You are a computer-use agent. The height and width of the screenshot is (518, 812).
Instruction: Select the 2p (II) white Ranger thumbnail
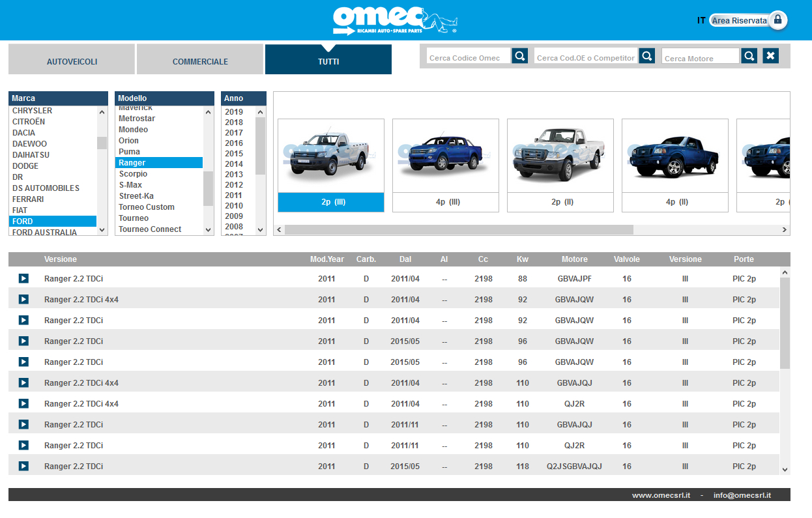click(x=560, y=165)
